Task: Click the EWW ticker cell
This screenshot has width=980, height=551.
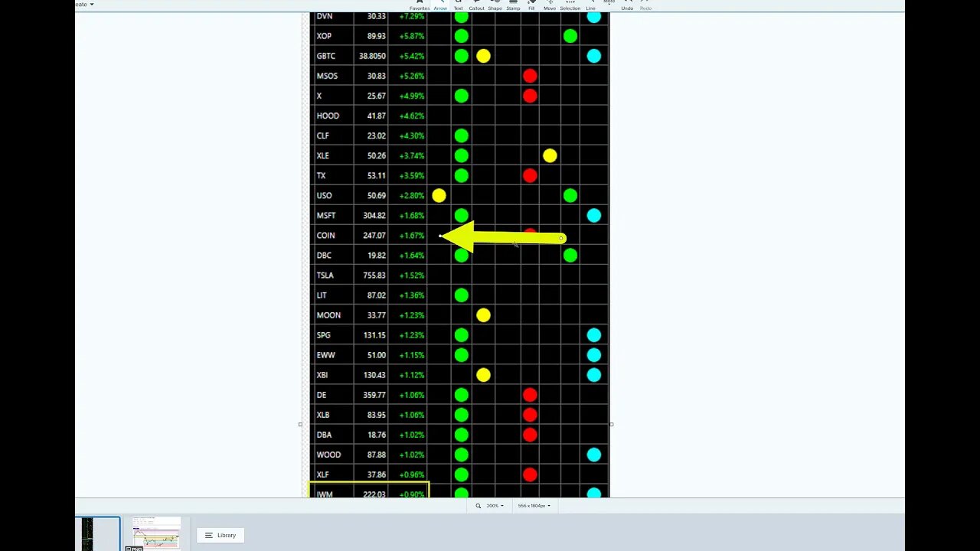Action: [x=335, y=355]
